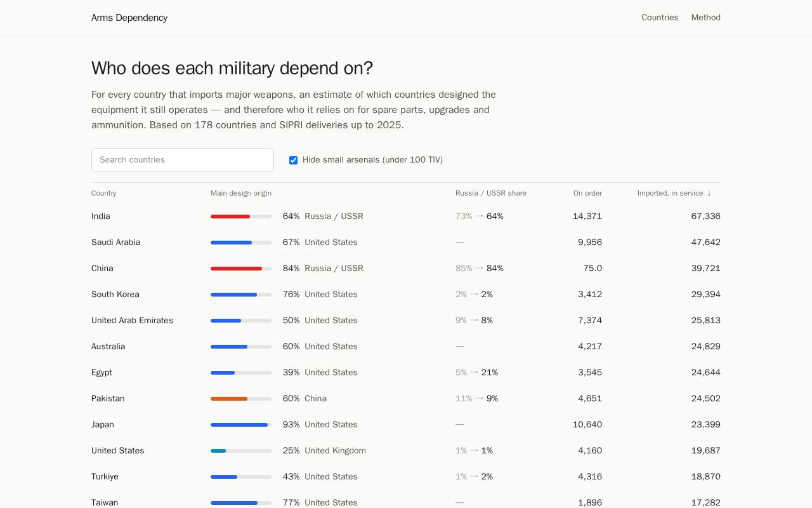Select United States in the Country column
Image resolution: width=812 pixels, height=508 pixels.
click(x=118, y=451)
